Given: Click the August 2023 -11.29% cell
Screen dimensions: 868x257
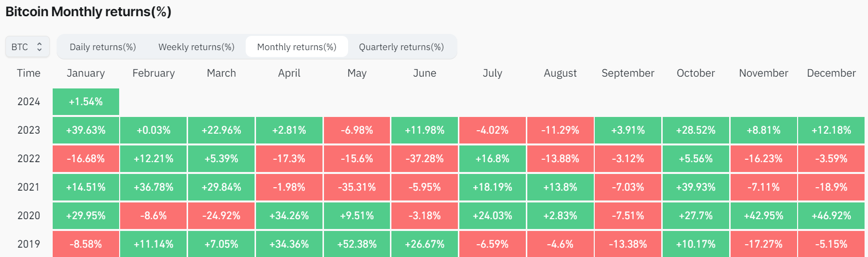Looking at the screenshot, I should tap(560, 130).
